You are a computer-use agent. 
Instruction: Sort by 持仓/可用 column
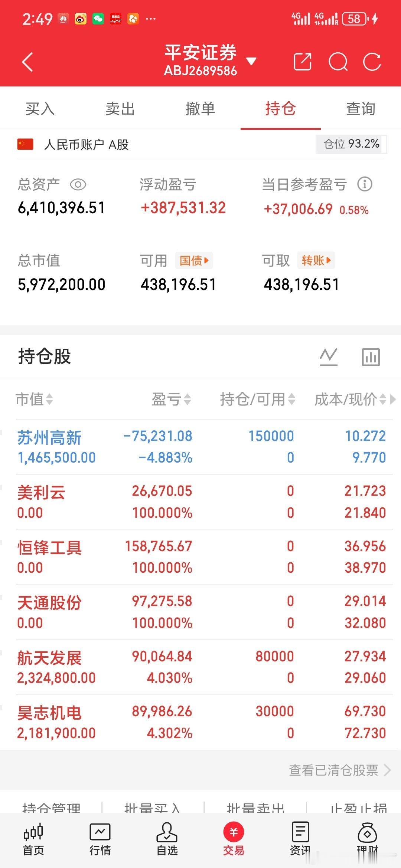tap(258, 400)
